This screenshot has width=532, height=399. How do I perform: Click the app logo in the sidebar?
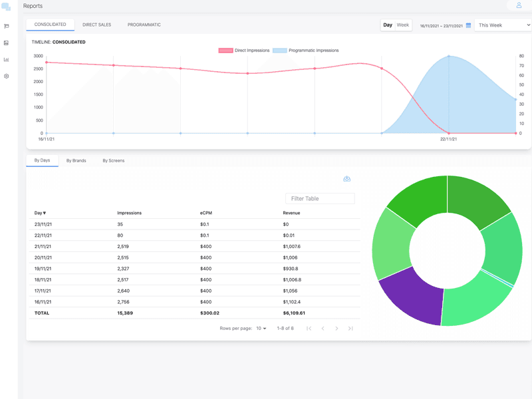pos(7,7)
